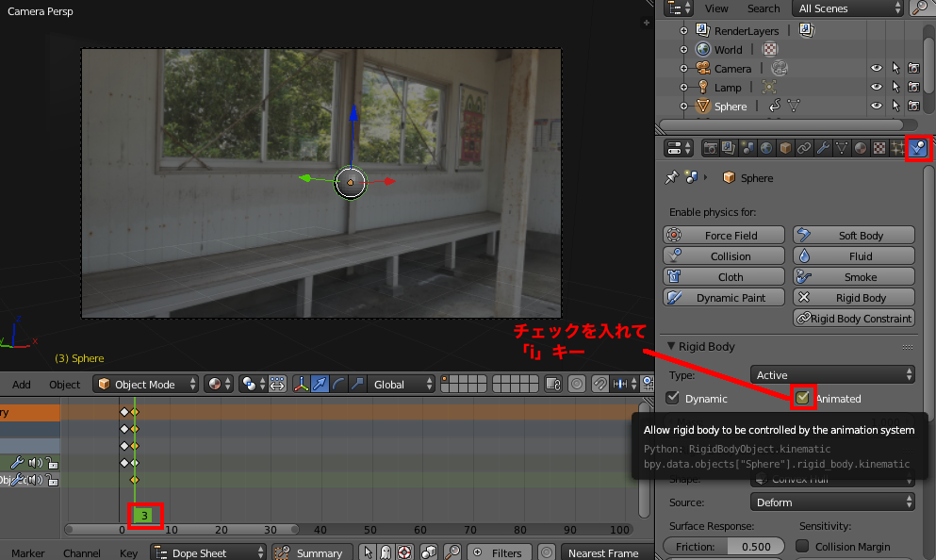Image resolution: width=936 pixels, height=560 pixels.
Task: Click the pin icon beside the Sphere breadcrumb
Action: click(x=672, y=177)
